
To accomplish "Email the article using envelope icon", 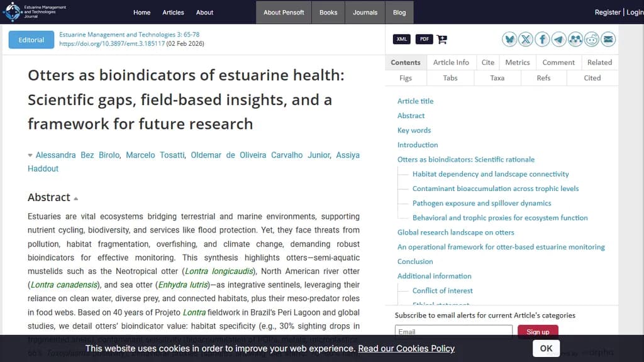I will [x=608, y=40].
